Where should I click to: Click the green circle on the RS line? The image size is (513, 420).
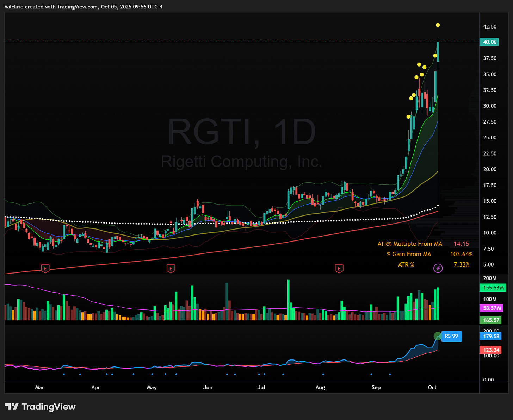(x=437, y=336)
